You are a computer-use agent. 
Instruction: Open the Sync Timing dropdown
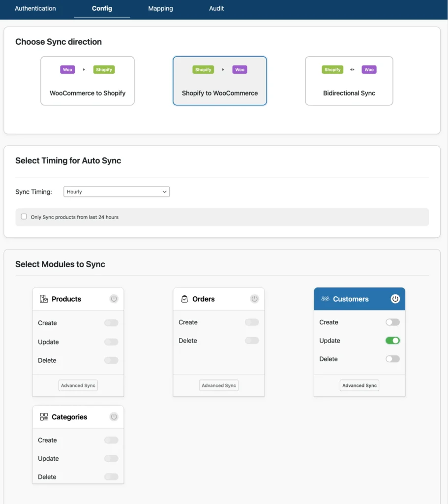(116, 191)
